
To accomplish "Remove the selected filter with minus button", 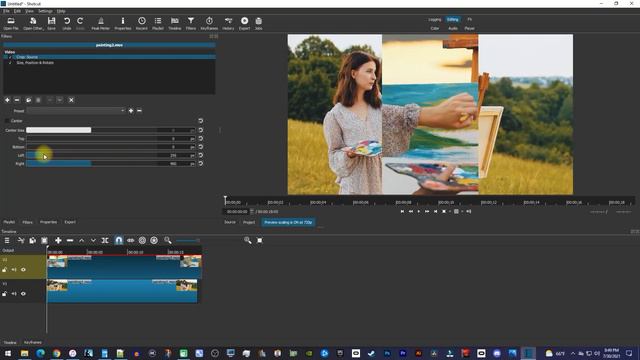I will click(17, 100).
